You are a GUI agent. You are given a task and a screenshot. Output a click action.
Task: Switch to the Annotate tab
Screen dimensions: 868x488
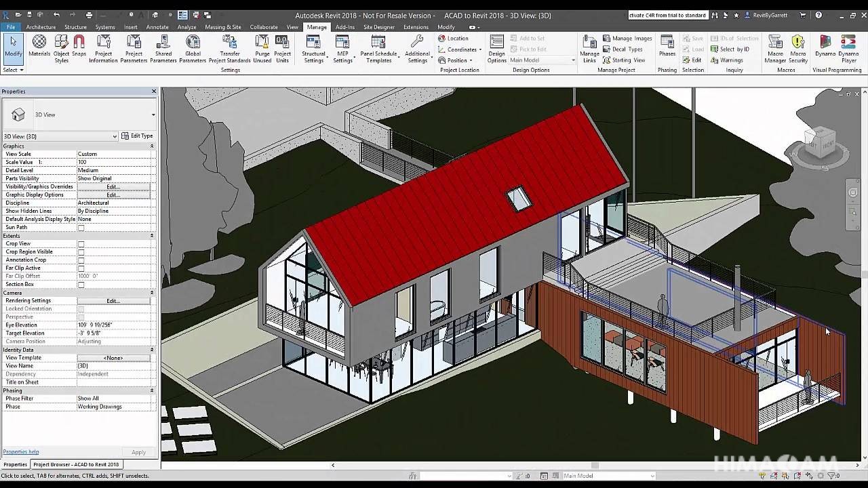(157, 27)
